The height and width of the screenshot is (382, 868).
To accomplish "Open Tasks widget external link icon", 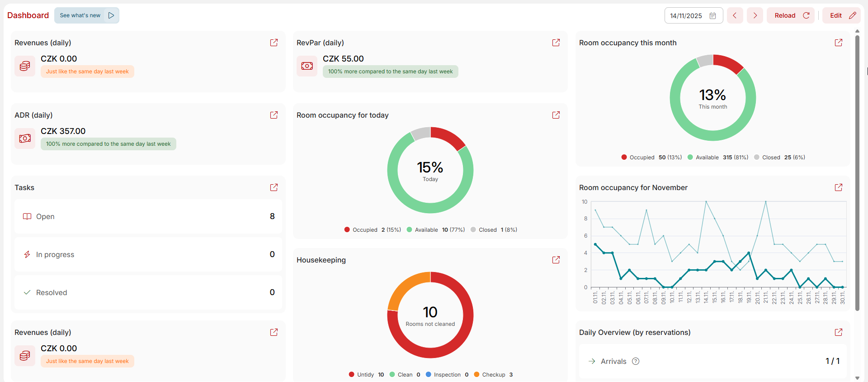I will pyautogui.click(x=274, y=187).
